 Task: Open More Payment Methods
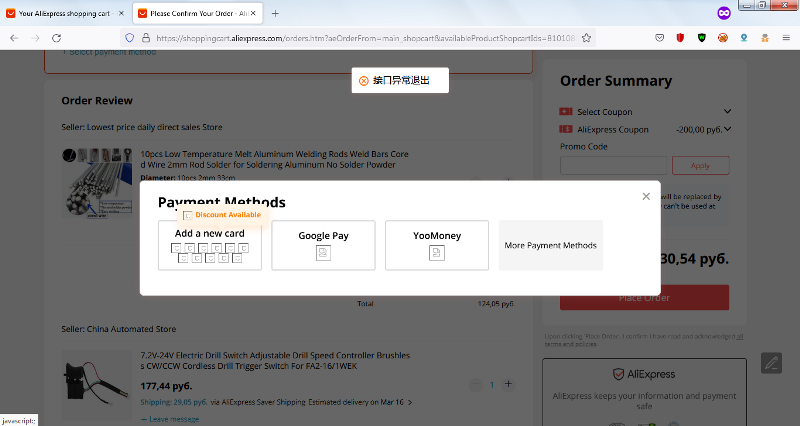[x=551, y=245]
